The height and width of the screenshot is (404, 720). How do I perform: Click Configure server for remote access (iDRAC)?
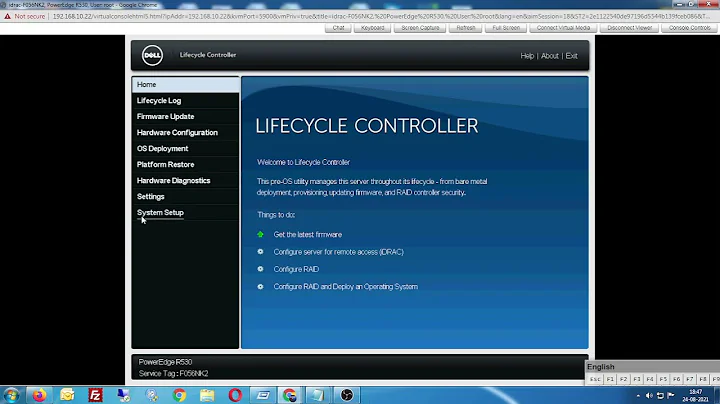tap(338, 252)
